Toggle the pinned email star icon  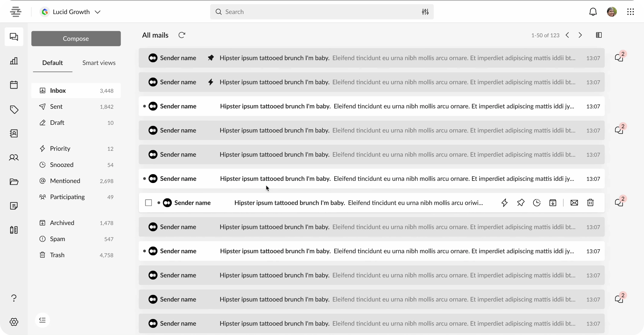210,58
